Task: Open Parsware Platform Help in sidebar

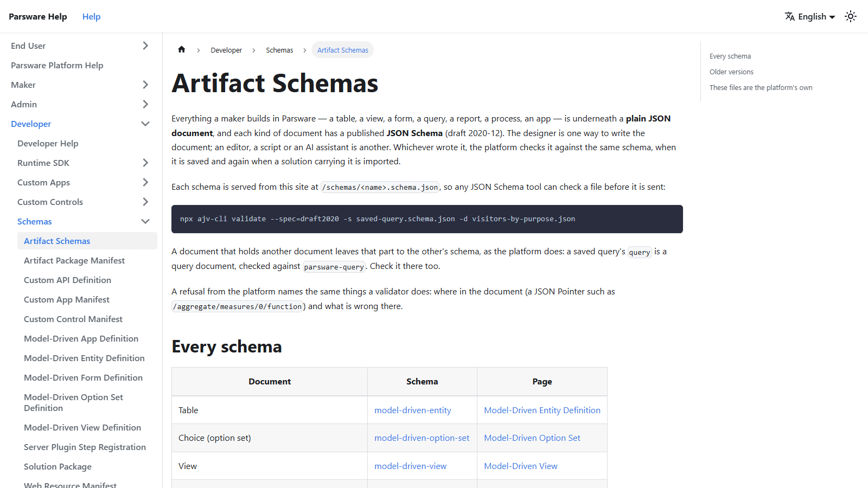Action: 57,65
